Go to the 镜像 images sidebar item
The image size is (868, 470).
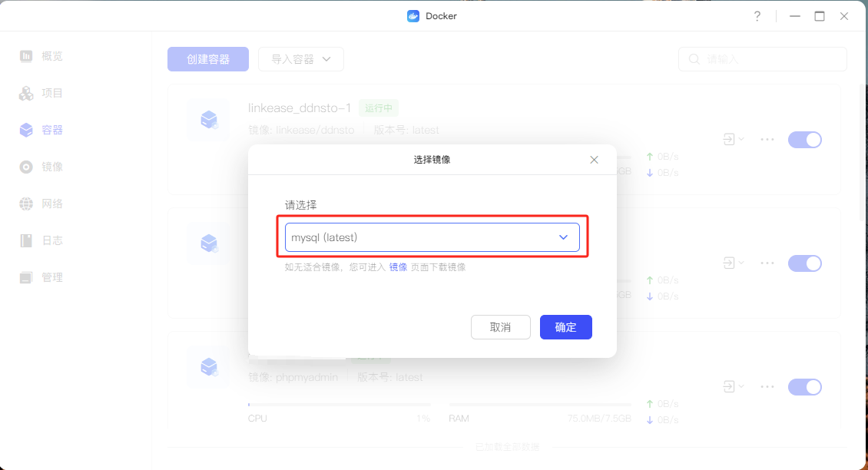[x=41, y=167]
